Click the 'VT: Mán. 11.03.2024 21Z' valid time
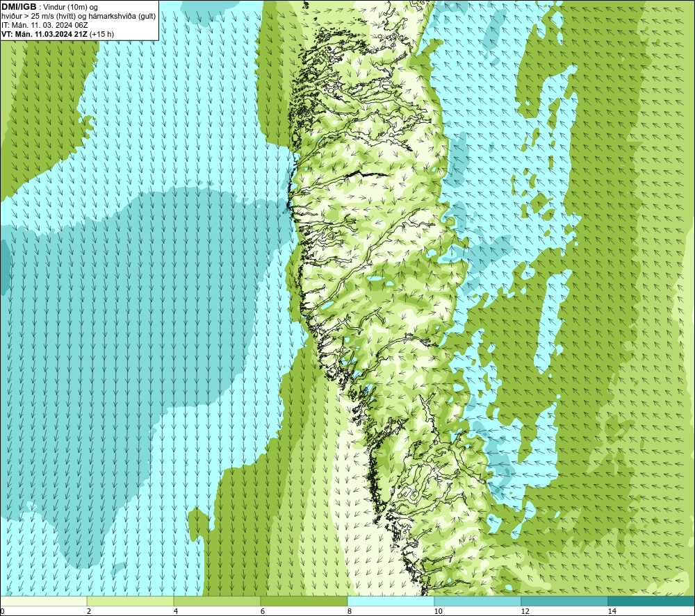Image resolution: width=695 pixels, height=616 pixels. 44,34
